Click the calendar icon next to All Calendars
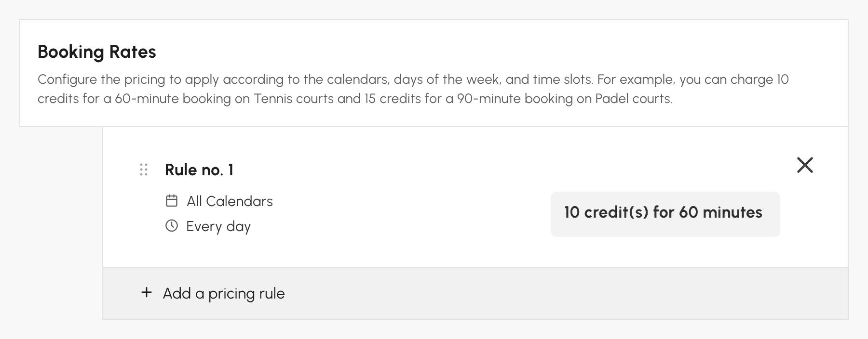Image resolution: width=868 pixels, height=339 pixels. 172,201
